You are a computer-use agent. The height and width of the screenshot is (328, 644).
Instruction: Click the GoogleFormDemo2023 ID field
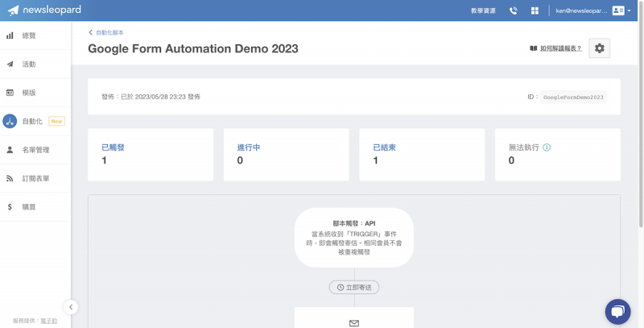(573, 97)
